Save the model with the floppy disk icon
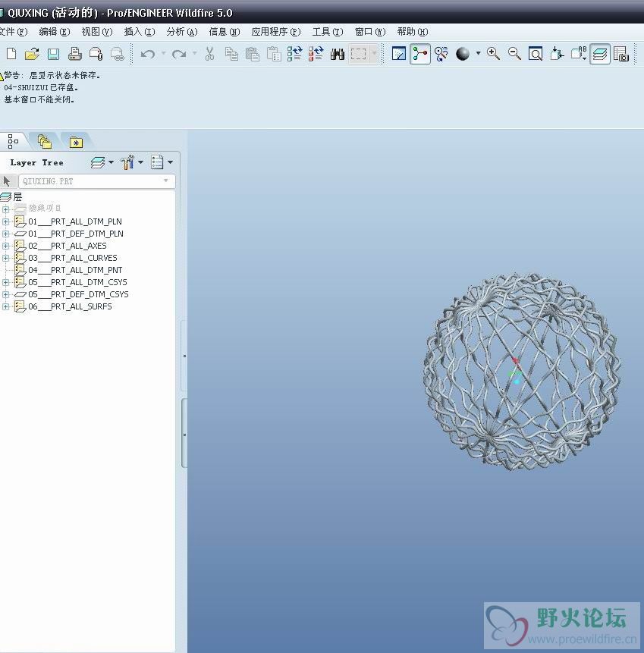The image size is (644, 653). coord(53,54)
